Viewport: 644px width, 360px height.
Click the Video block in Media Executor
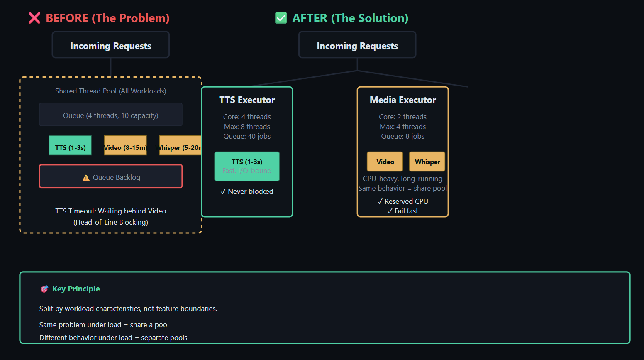pos(385,162)
